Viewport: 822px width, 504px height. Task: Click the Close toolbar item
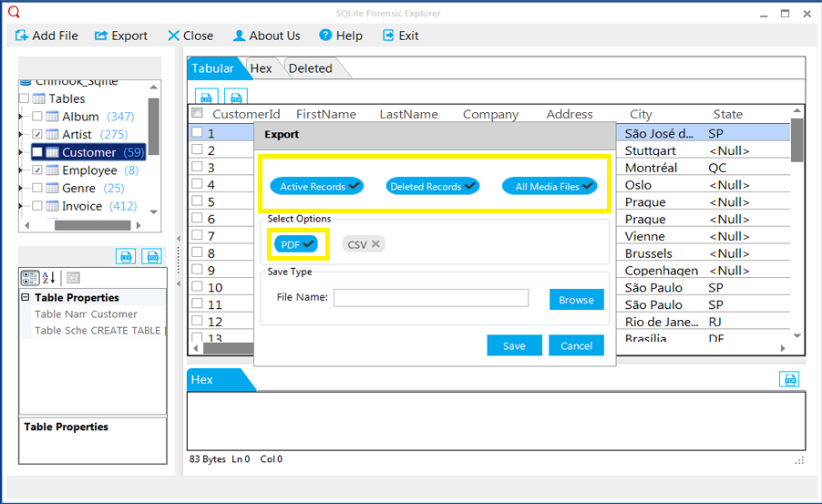click(190, 36)
